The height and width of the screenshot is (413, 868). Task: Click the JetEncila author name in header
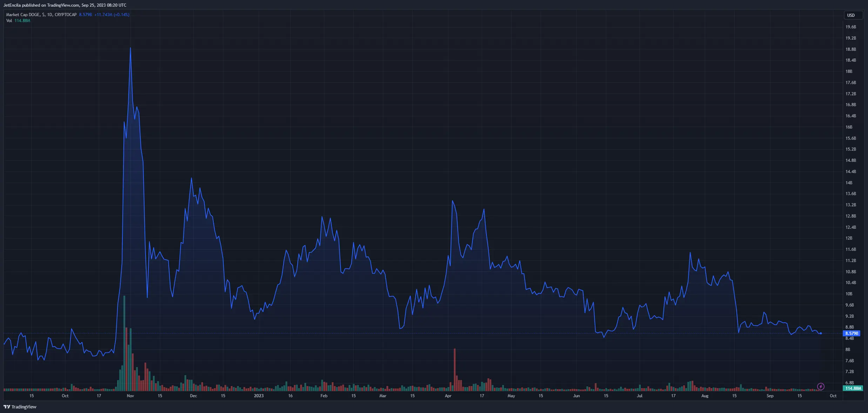12,5
